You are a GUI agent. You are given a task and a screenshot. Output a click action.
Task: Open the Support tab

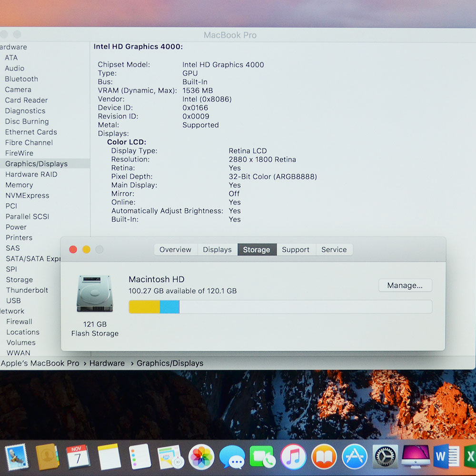point(296,249)
